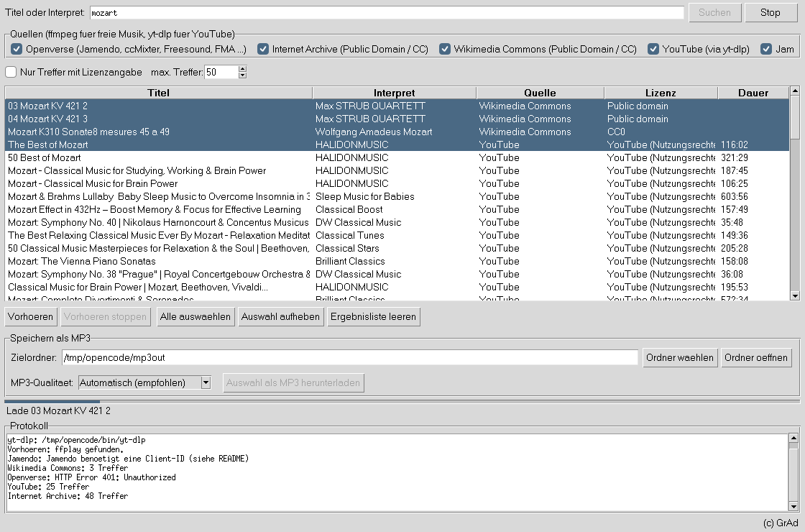Toggle the Openverse source checkbox
The height and width of the screenshot is (532, 805).
tap(17, 50)
